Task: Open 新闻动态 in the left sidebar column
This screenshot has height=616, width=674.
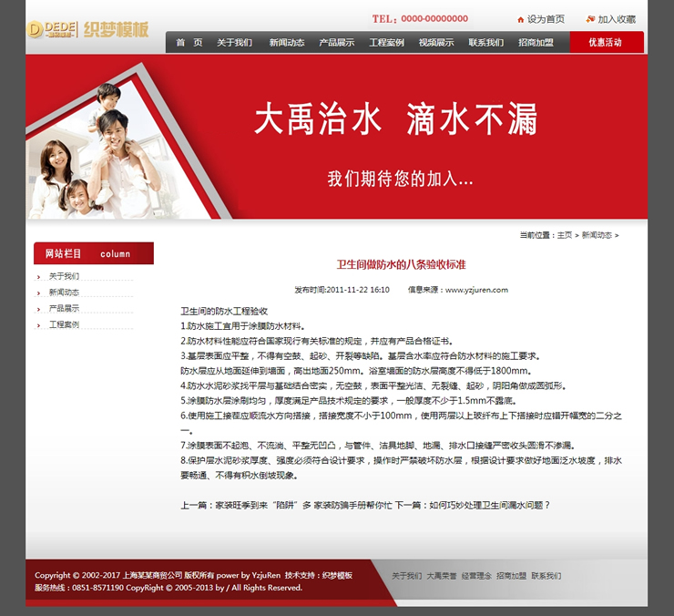Action: [64, 293]
